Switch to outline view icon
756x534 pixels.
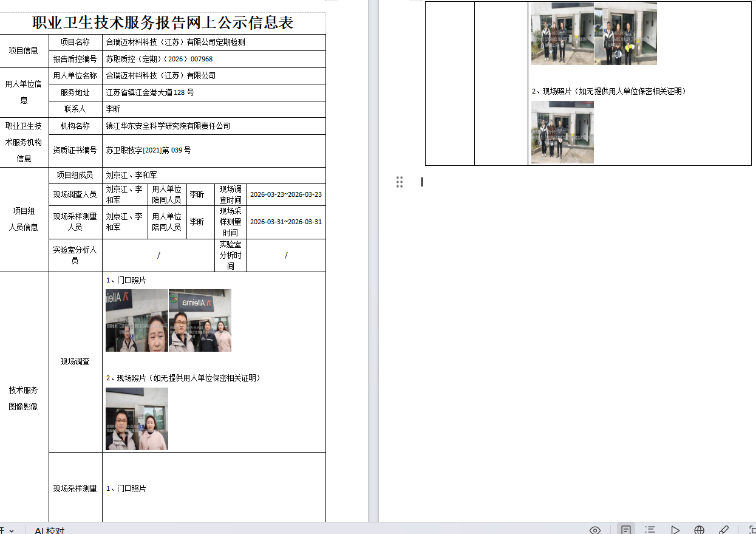[x=650, y=530]
